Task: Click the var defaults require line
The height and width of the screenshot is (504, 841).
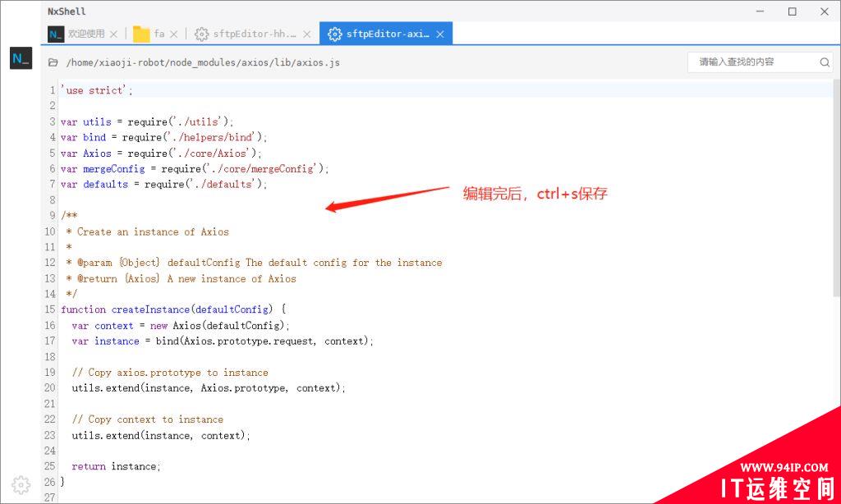Action: (163, 185)
